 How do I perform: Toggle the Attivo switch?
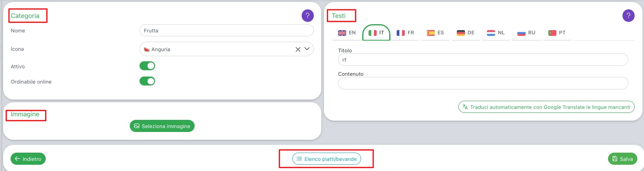[x=147, y=66]
